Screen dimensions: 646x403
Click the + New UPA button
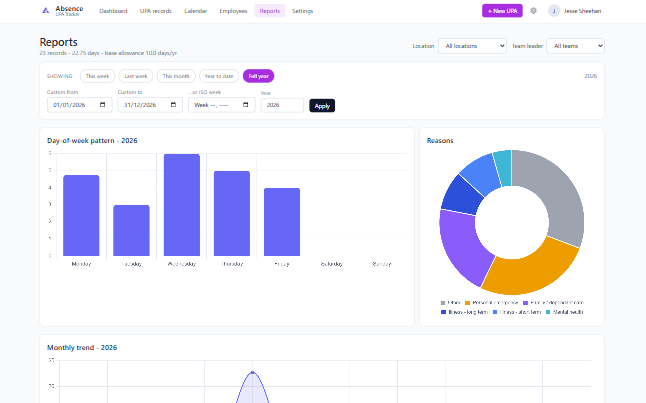point(502,11)
